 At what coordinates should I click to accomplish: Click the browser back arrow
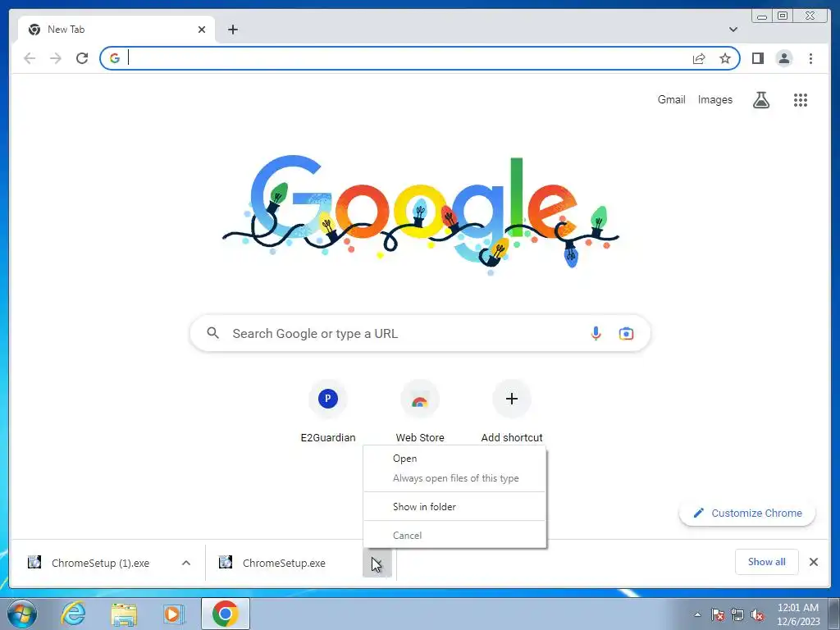click(x=30, y=58)
